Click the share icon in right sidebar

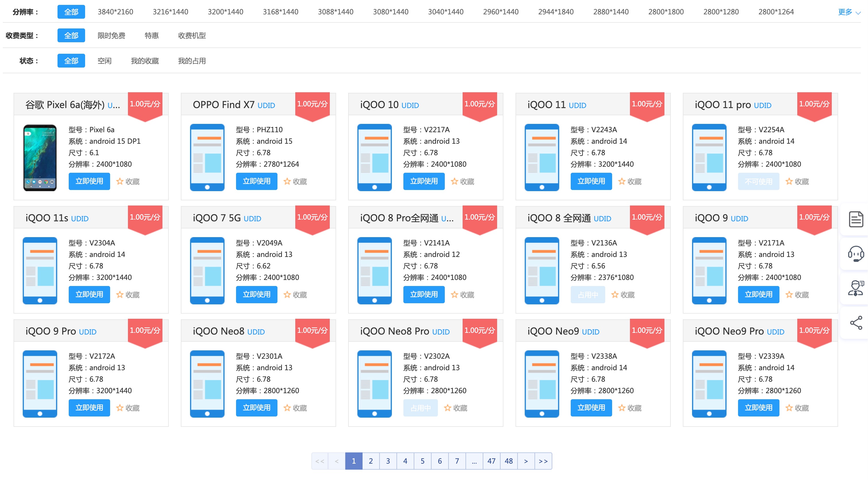pos(856,323)
